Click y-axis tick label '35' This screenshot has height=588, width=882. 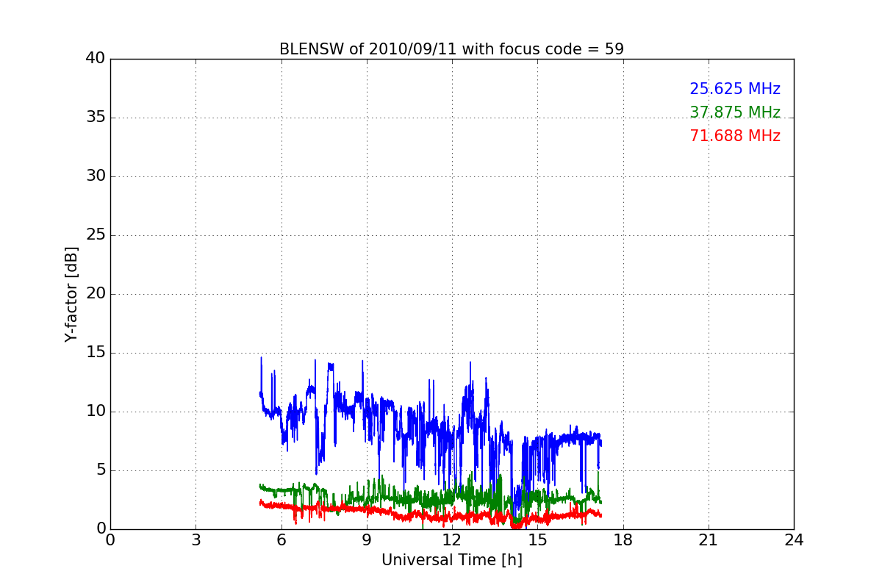click(x=96, y=118)
